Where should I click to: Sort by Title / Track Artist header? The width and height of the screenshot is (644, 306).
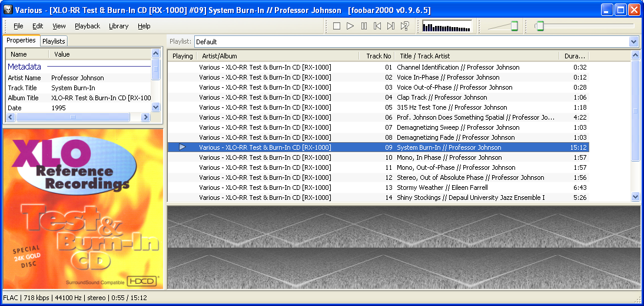pos(477,56)
